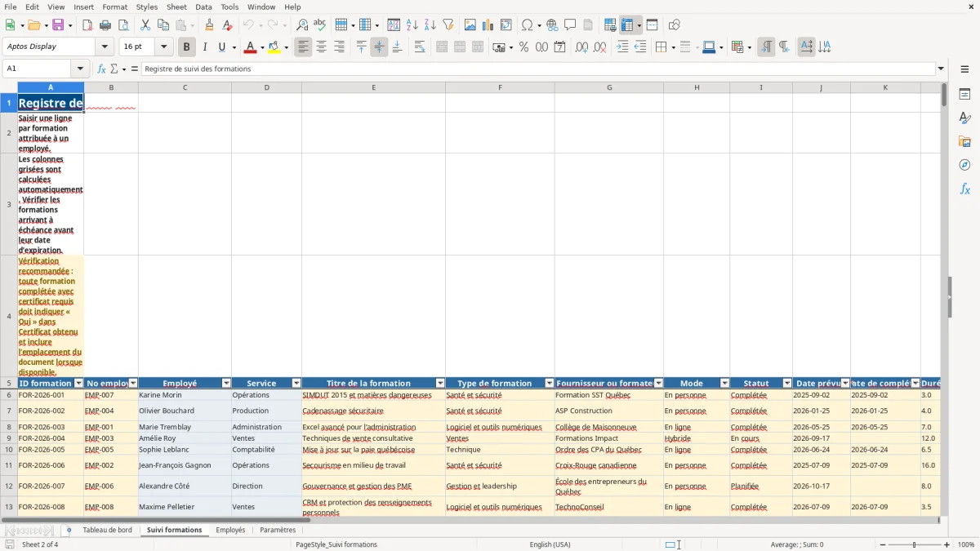980x551 pixels.
Task: Switch to the Tableau de bord sheet tab
Action: click(x=107, y=530)
